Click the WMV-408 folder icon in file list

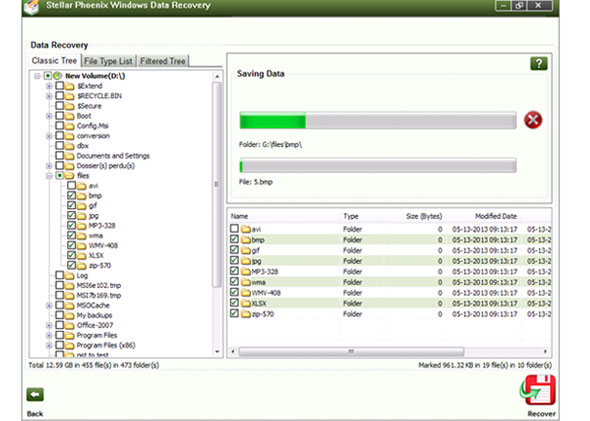(x=246, y=293)
